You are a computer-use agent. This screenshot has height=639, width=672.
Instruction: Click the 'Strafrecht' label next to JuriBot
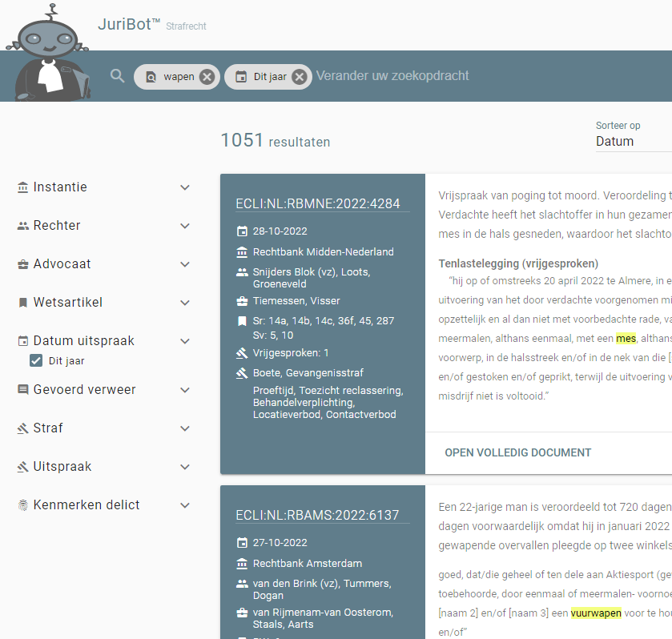186,26
